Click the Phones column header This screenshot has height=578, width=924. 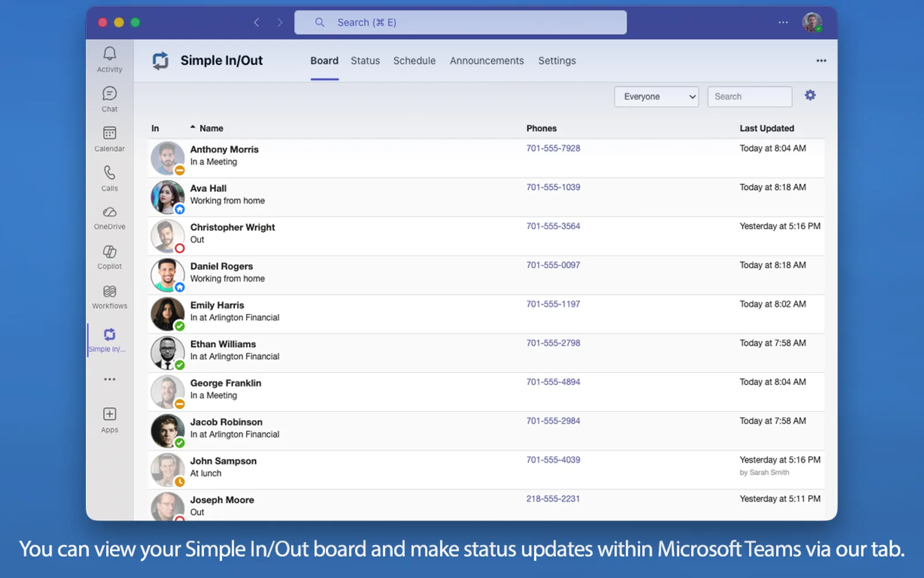pyautogui.click(x=542, y=128)
